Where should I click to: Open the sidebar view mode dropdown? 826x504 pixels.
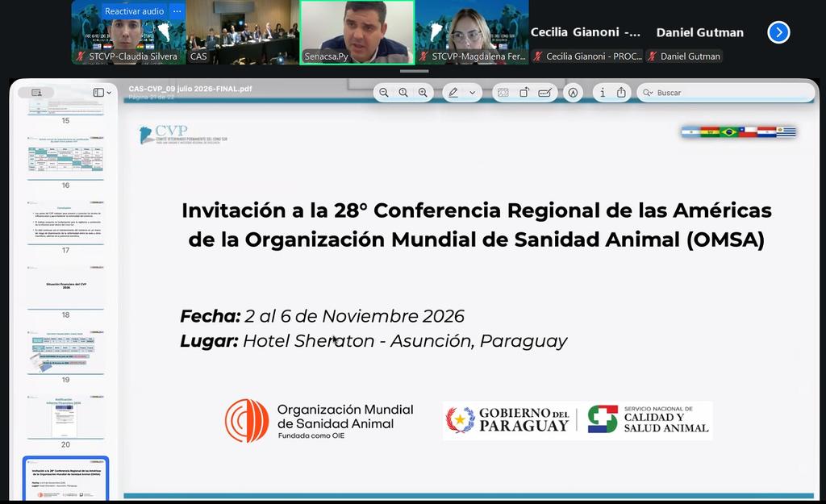[x=102, y=93]
